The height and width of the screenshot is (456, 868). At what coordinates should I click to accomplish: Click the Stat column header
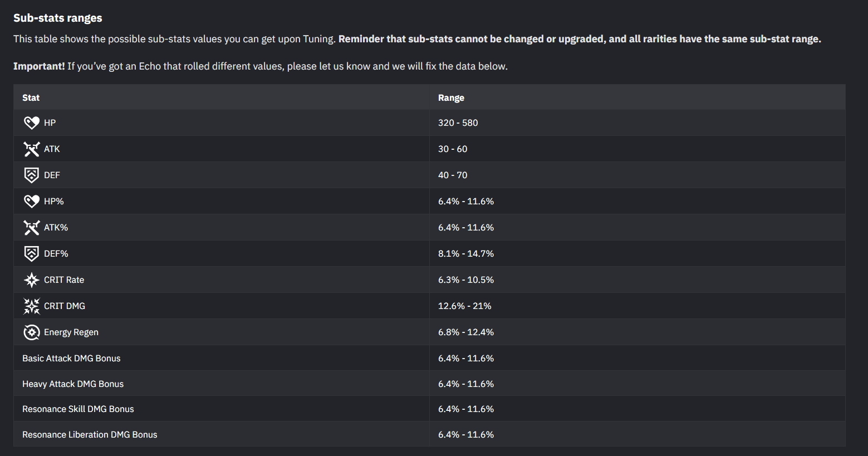(x=31, y=97)
